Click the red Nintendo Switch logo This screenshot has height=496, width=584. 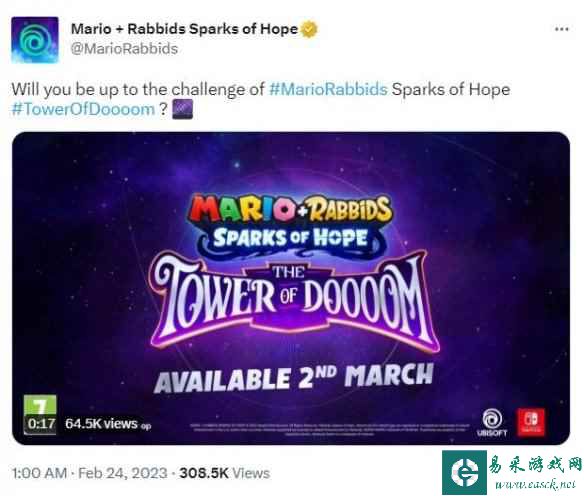(x=531, y=422)
